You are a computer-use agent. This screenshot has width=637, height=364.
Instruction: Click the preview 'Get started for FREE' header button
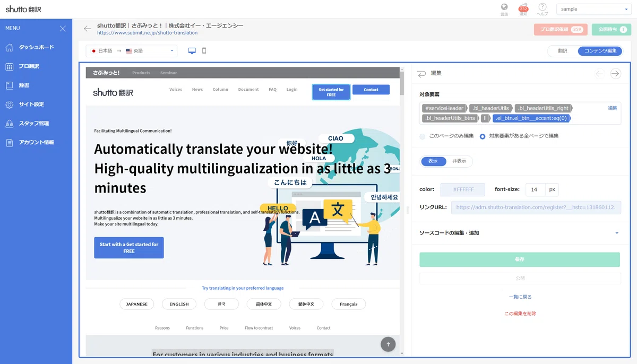(331, 92)
